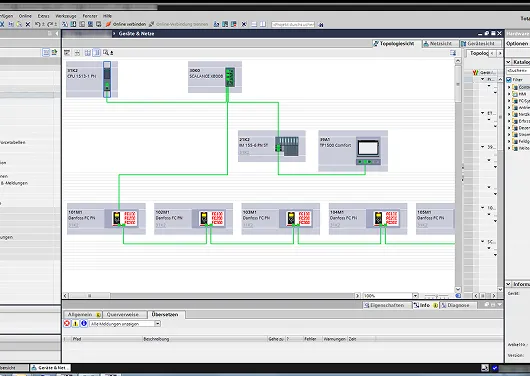Toggle the third icon in topology toolbar

click(x=88, y=53)
